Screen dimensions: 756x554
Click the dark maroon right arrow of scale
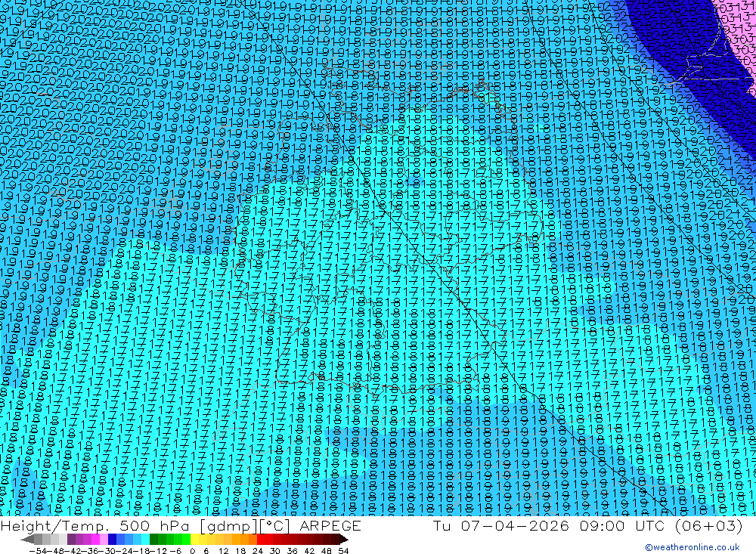coord(344,540)
